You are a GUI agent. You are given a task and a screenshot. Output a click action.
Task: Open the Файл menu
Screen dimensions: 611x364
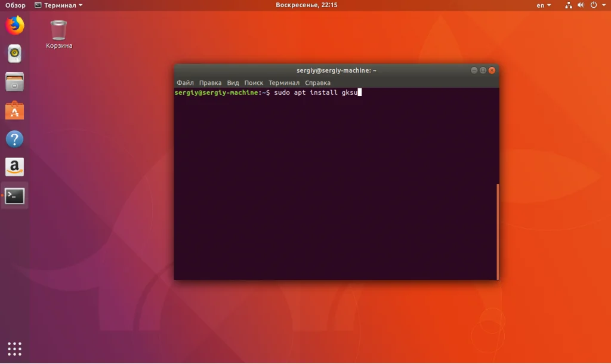point(185,82)
